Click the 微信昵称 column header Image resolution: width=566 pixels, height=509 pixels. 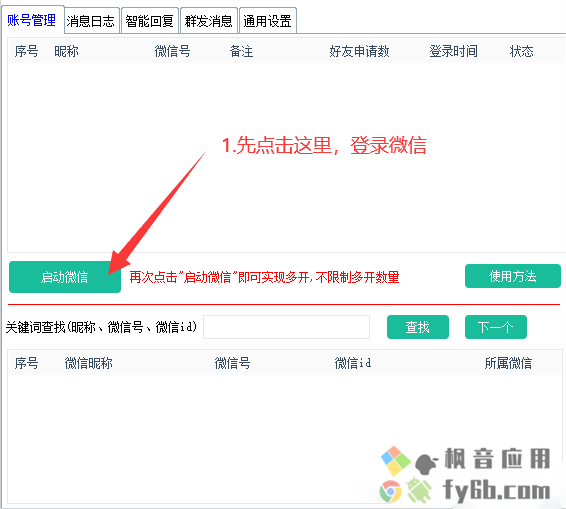tap(88, 363)
